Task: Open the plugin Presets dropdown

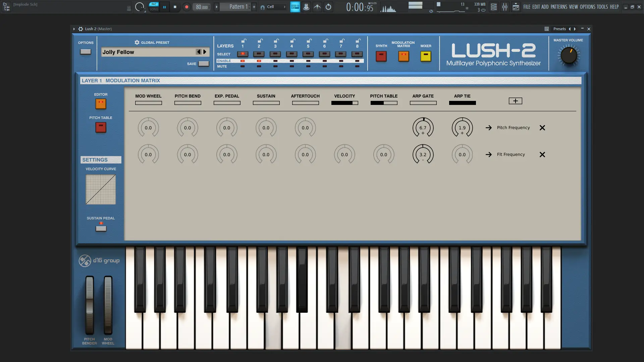Action: [x=559, y=29]
